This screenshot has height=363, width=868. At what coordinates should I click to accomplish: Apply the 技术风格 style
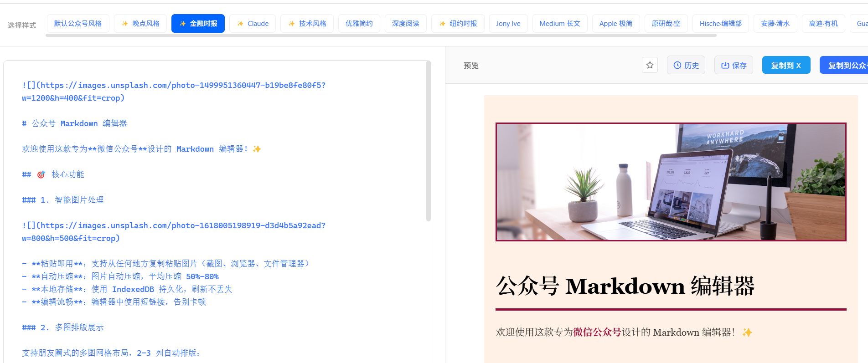(307, 24)
